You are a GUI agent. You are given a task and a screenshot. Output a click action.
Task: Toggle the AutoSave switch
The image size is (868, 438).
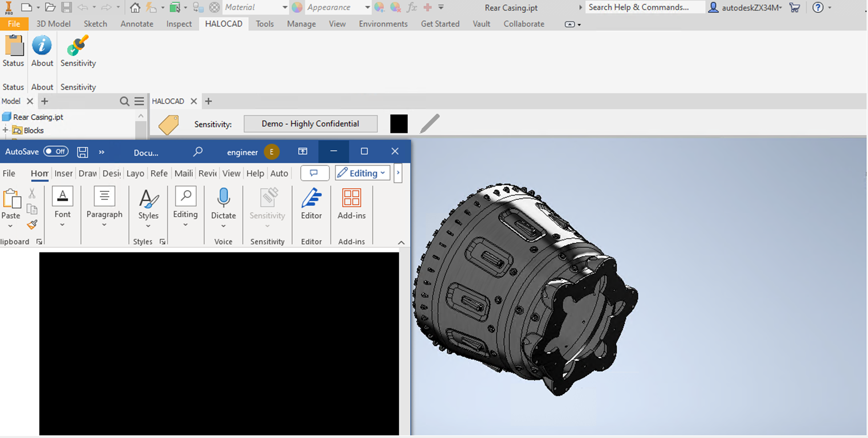[56, 151]
